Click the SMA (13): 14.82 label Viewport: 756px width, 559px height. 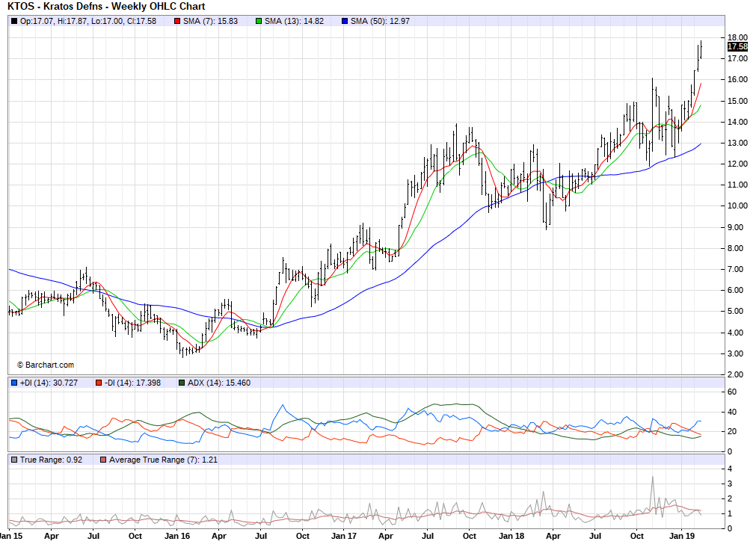point(294,21)
